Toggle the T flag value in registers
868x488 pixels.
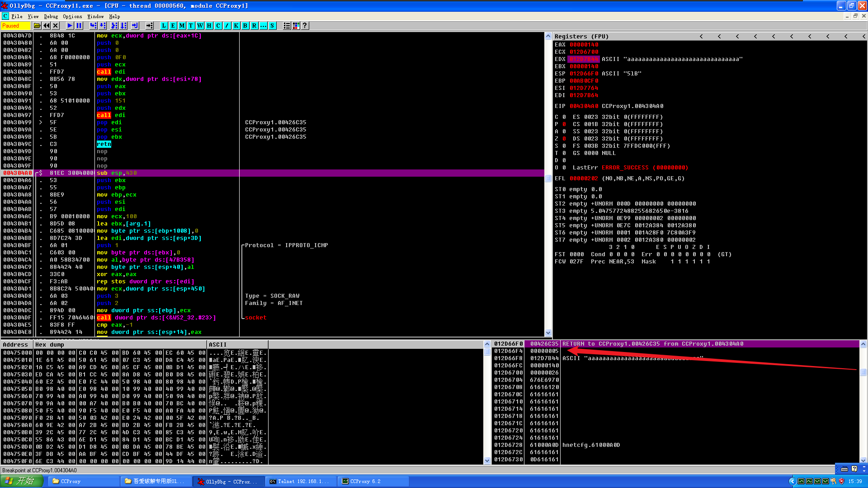tap(564, 153)
